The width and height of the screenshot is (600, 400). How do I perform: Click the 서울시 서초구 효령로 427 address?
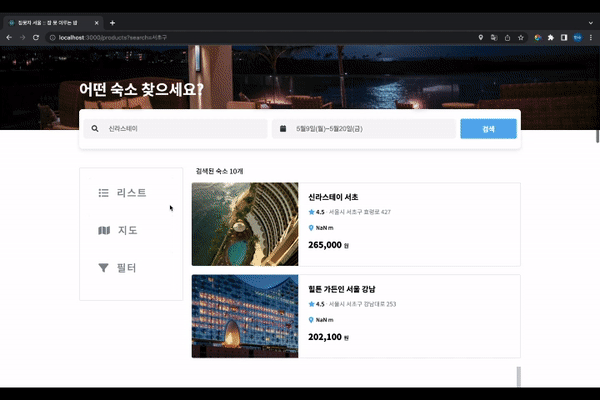click(360, 212)
